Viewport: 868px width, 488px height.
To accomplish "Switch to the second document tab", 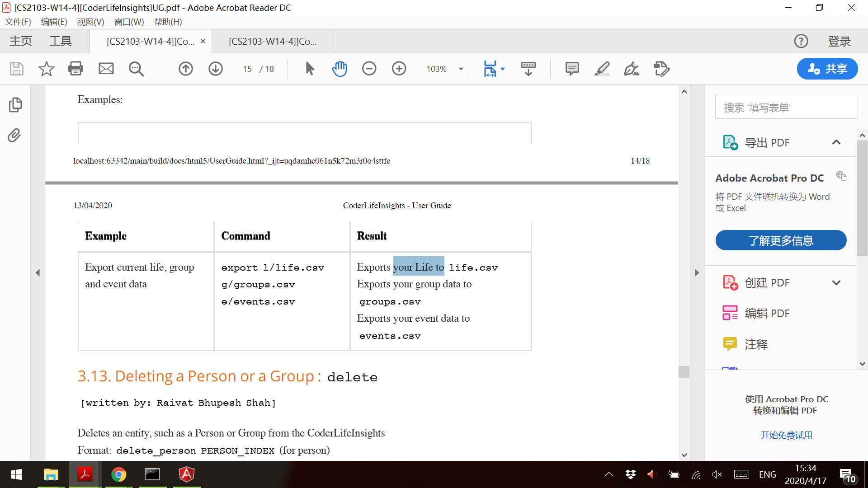I will tap(273, 41).
